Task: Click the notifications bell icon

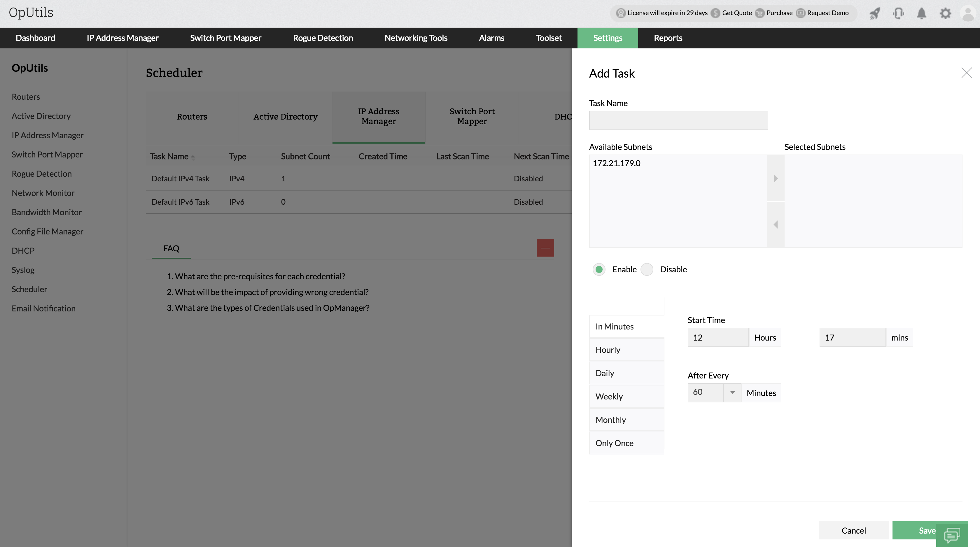Action: coord(921,13)
